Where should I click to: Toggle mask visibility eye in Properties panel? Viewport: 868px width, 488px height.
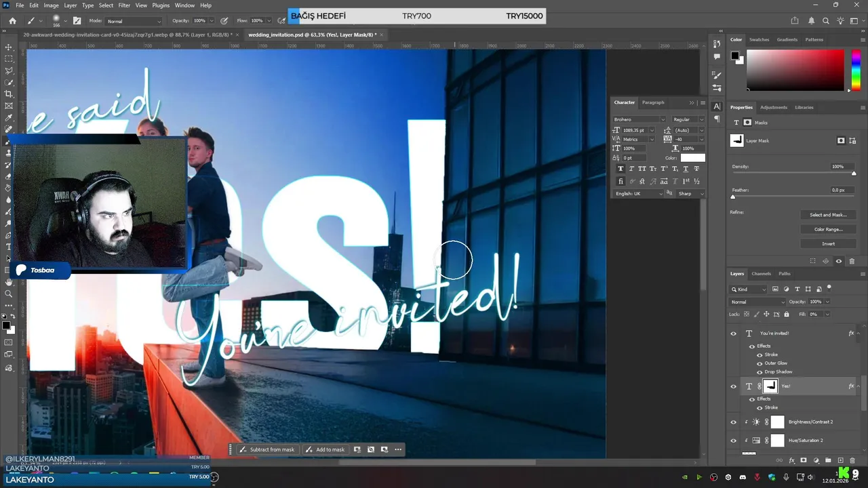click(x=839, y=261)
